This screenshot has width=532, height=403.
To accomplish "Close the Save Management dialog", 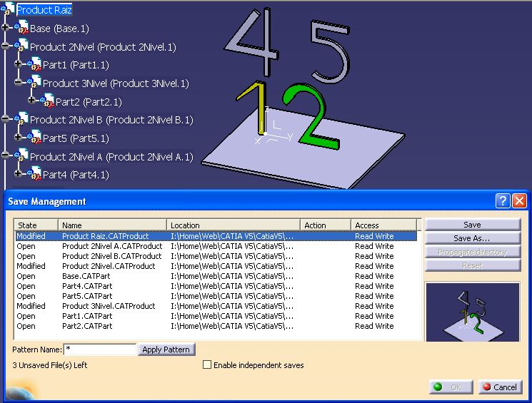I will 519,200.
